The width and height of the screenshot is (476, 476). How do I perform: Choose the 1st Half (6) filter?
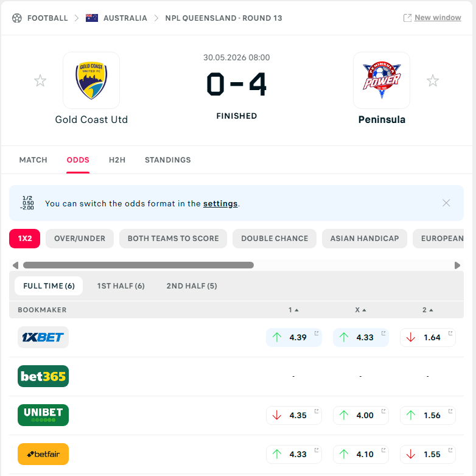point(121,286)
